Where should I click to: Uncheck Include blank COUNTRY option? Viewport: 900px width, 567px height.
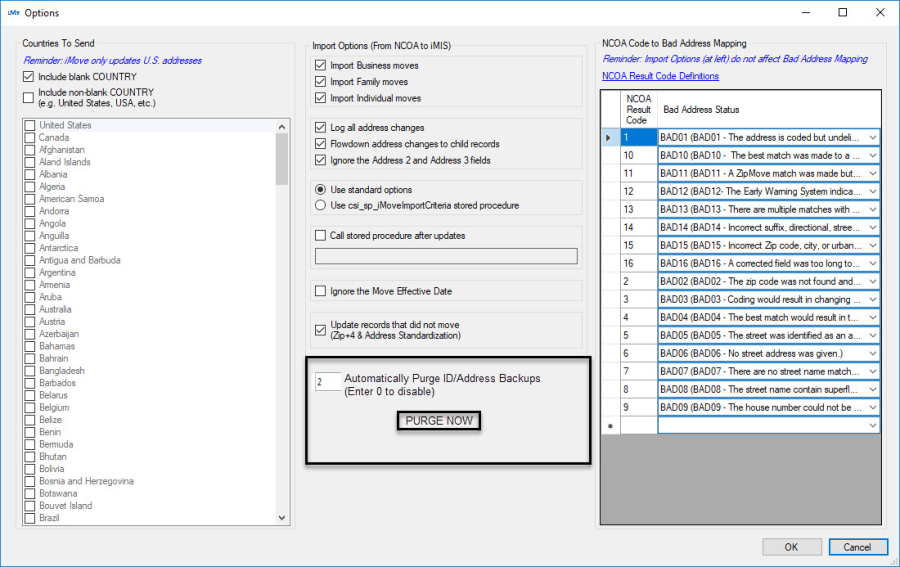tap(30, 77)
